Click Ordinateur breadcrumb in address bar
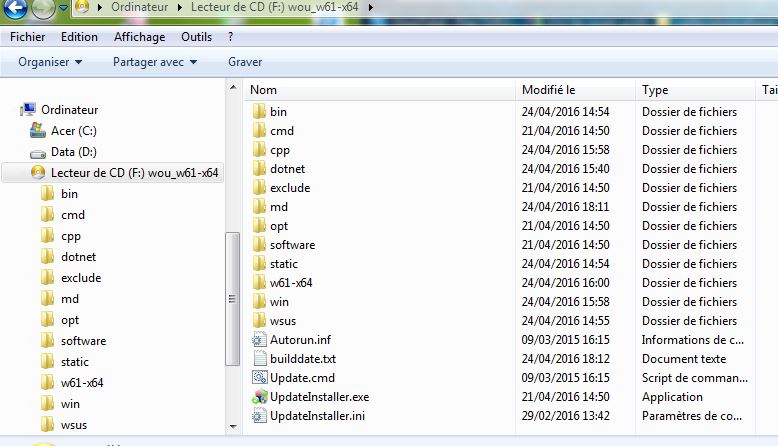 click(x=139, y=7)
